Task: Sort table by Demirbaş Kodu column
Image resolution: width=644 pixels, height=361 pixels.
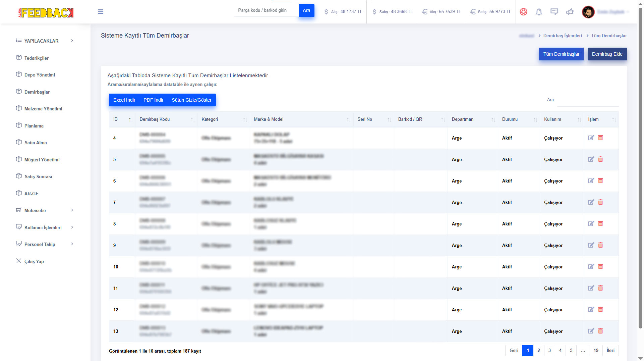Action: coord(166,119)
